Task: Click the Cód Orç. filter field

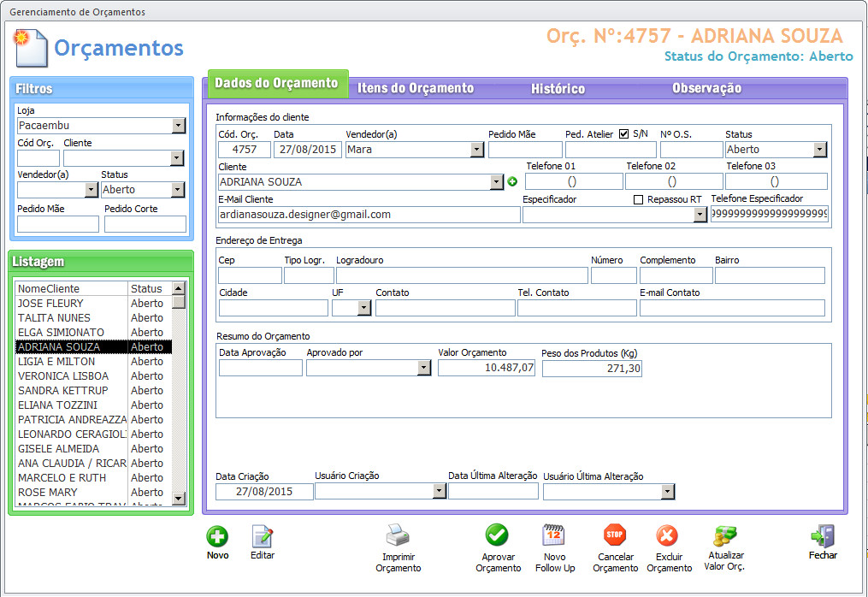Action: coord(38,158)
